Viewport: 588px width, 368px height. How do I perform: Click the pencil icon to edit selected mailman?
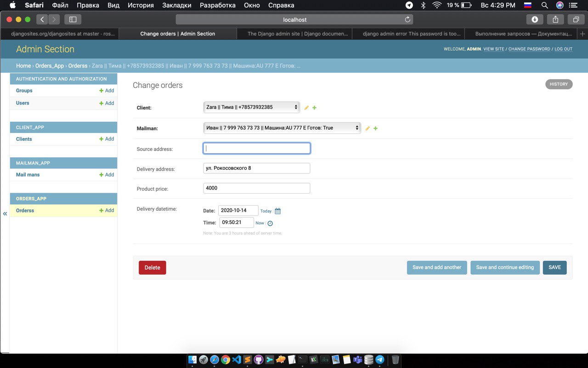point(367,128)
